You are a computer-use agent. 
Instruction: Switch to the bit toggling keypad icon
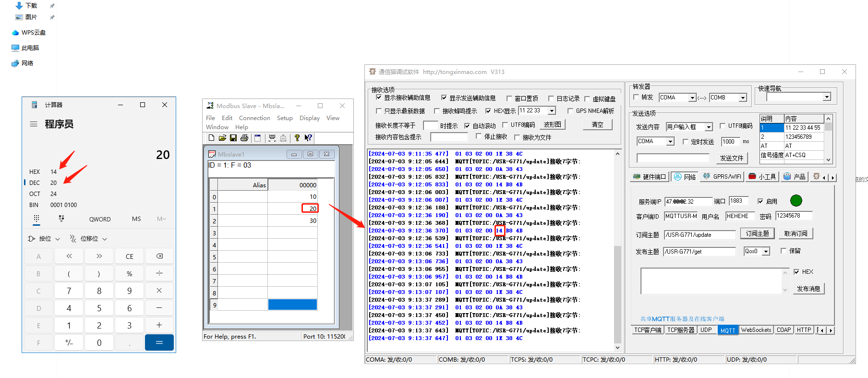(61, 219)
